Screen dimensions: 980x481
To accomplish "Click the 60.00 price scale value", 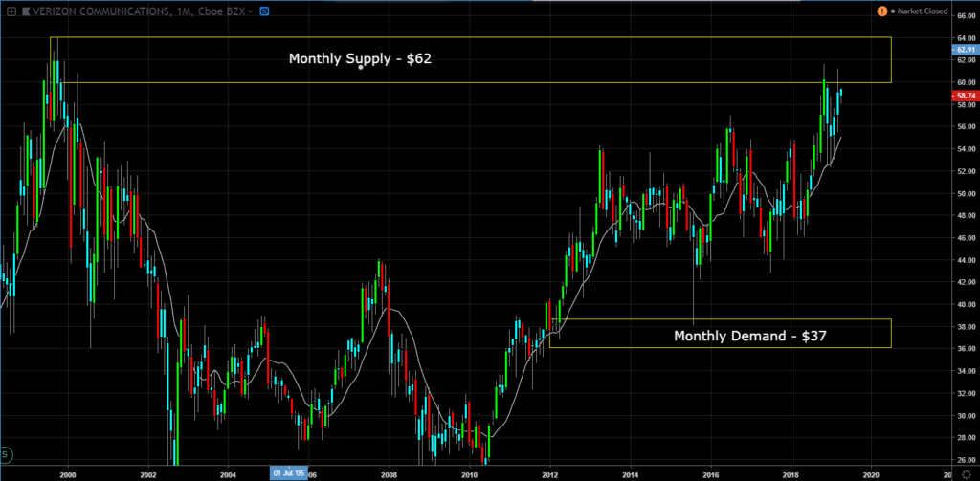I will tap(966, 82).
